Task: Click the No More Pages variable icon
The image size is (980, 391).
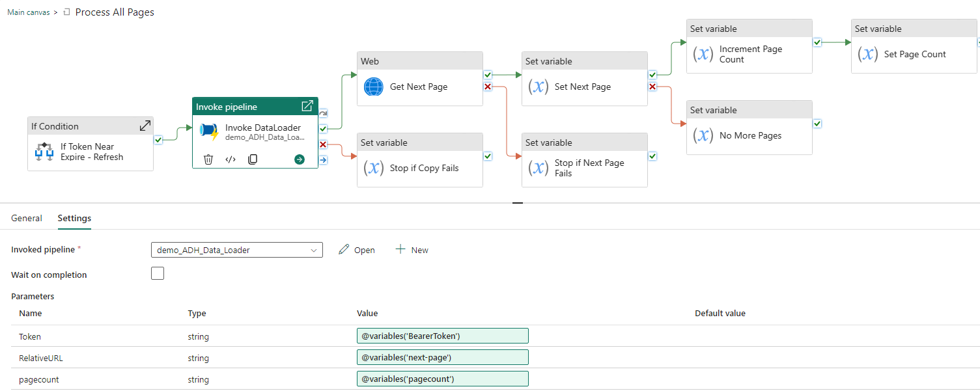Action: [x=702, y=135]
